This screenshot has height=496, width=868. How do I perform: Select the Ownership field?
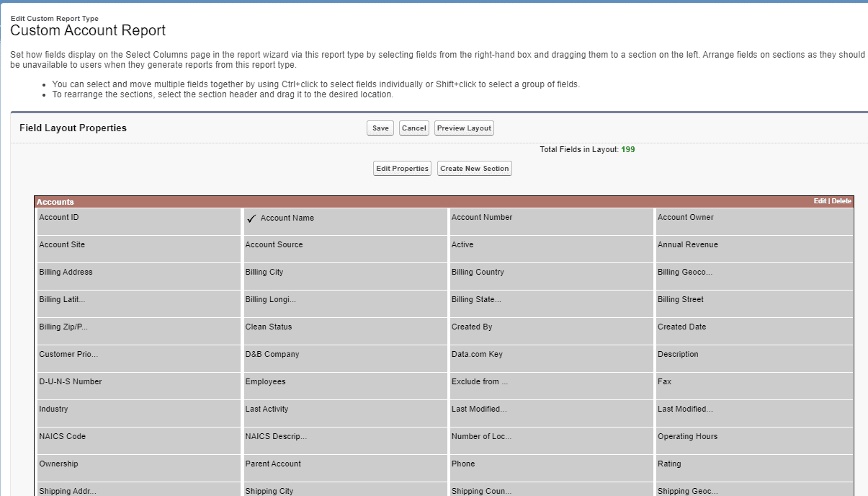coord(140,468)
